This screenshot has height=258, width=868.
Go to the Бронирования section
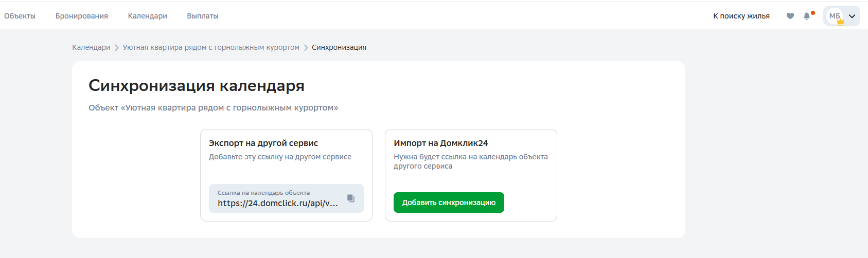(x=82, y=16)
